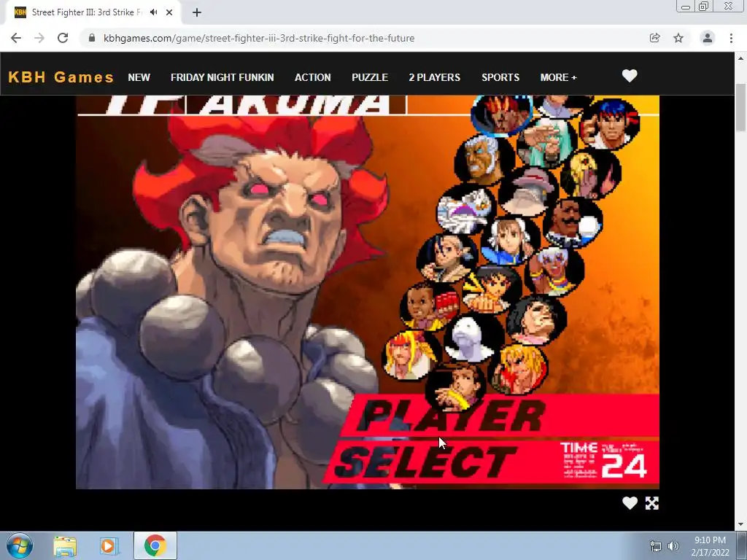Go to the KBH Games home logo
The height and width of the screenshot is (560, 747).
[61, 77]
